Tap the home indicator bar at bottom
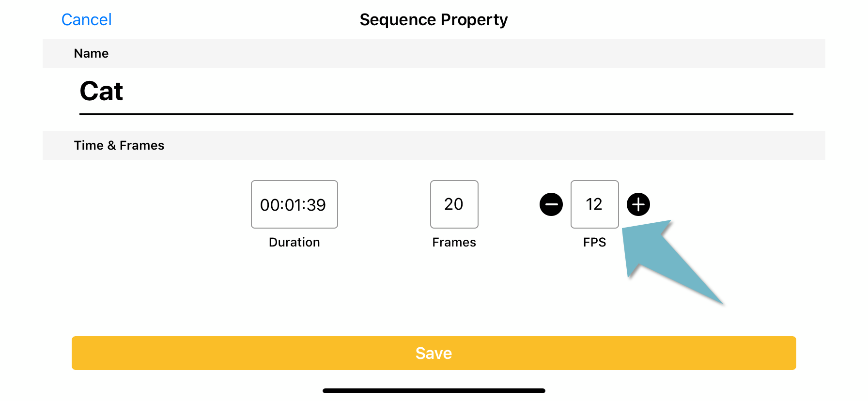 pyautogui.click(x=434, y=391)
